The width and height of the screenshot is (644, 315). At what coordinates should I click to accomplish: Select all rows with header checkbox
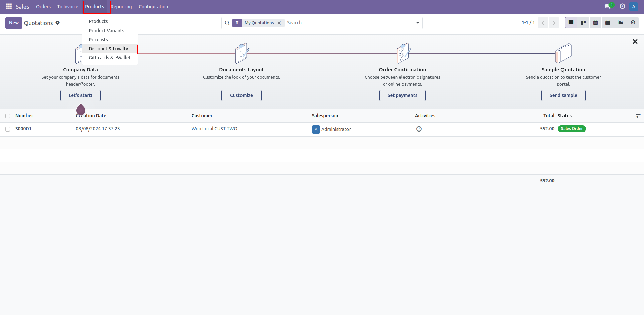tap(8, 116)
